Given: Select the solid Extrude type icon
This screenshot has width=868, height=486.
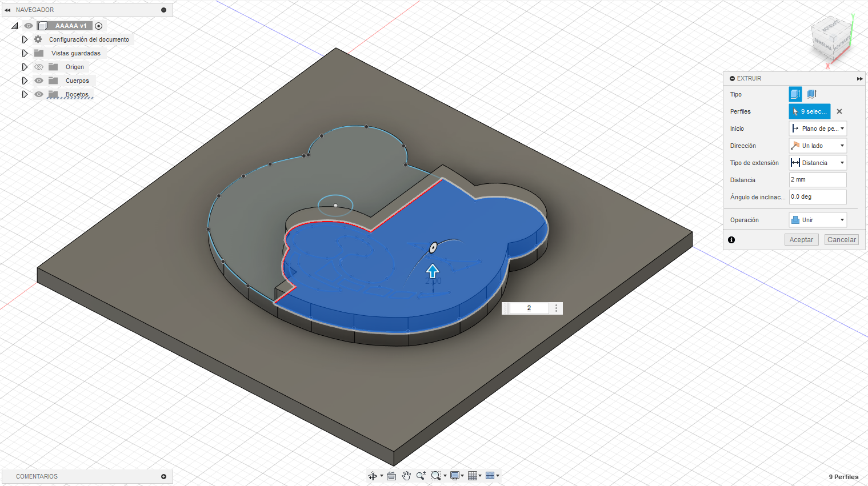Looking at the screenshot, I should click(795, 94).
